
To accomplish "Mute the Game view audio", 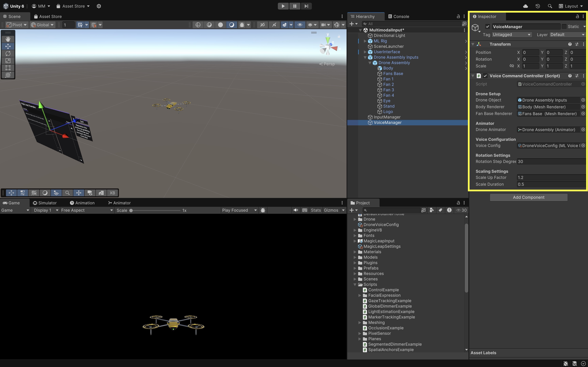I will coord(296,210).
